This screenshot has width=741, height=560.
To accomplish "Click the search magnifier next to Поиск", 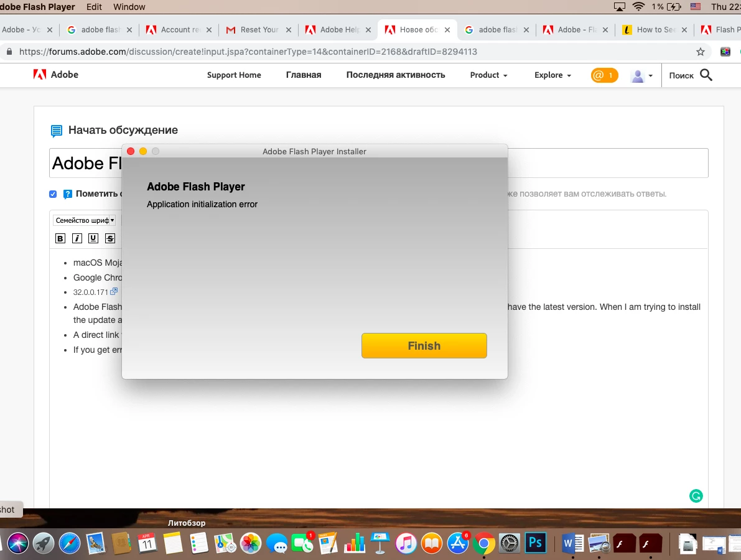I will click(706, 75).
